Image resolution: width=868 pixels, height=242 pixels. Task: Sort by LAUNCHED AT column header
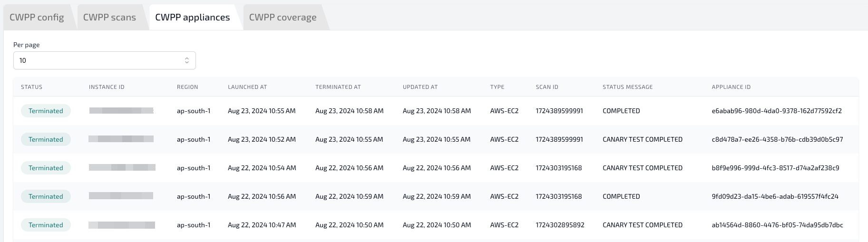[247, 87]
